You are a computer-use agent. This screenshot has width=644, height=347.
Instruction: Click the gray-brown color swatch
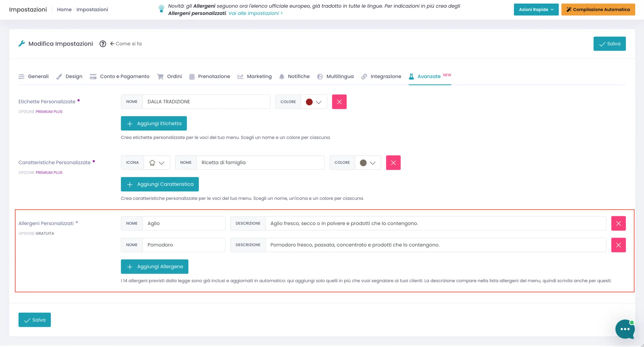point(363,163)
